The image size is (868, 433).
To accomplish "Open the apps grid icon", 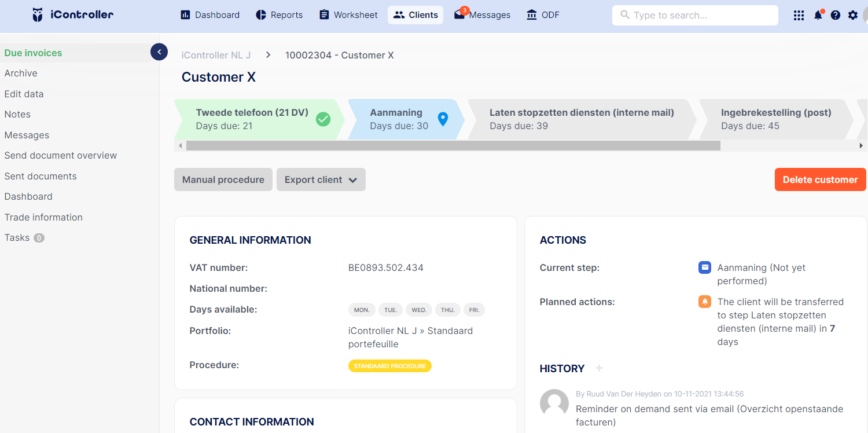I will pos(799,16).
